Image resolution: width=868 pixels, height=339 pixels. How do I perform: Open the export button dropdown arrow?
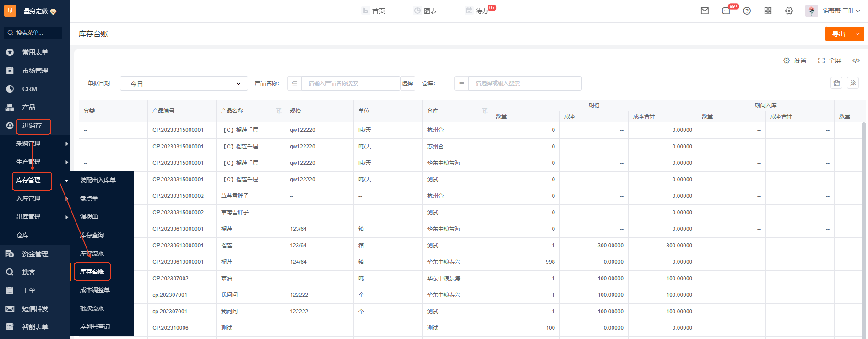tap(858, 34)
